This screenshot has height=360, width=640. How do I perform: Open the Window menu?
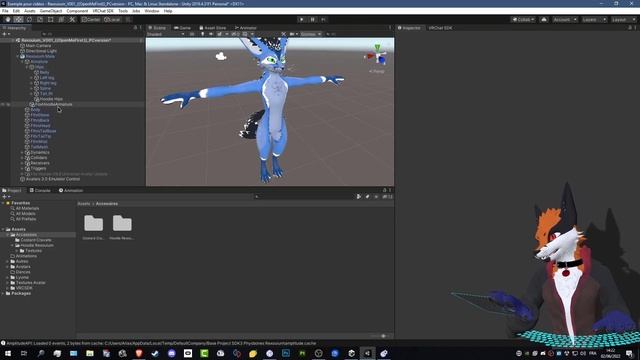[x=152, y=11]
